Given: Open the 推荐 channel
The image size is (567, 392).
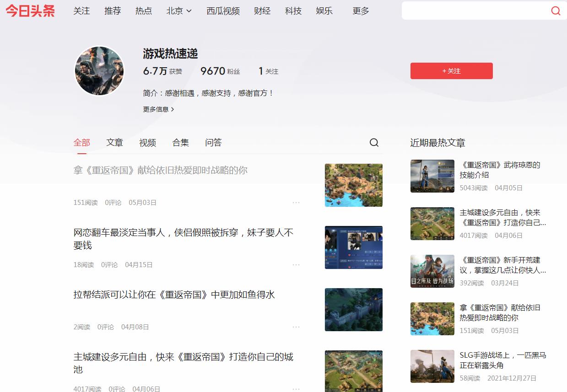Looking at the screenshot, I should click(x=113, y=11).
